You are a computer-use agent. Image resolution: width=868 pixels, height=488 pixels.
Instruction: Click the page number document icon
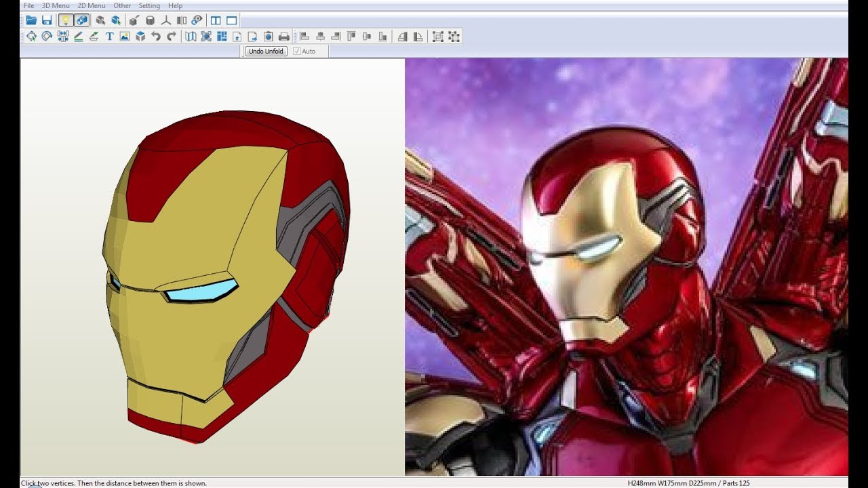pos(237,37)
